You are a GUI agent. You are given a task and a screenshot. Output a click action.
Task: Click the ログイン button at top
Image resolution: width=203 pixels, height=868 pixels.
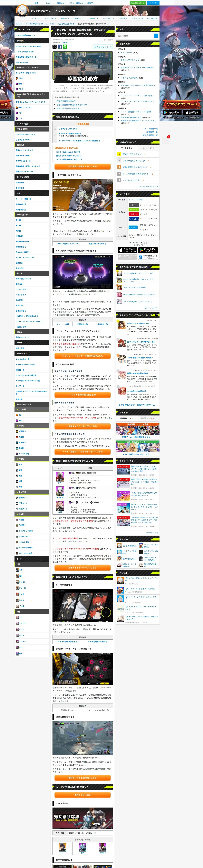point(153,3)
